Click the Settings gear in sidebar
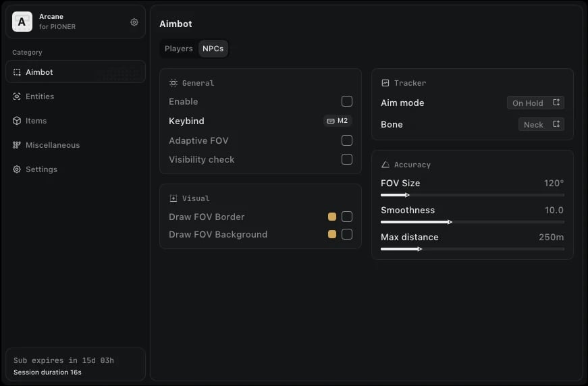 click(17, 169)
